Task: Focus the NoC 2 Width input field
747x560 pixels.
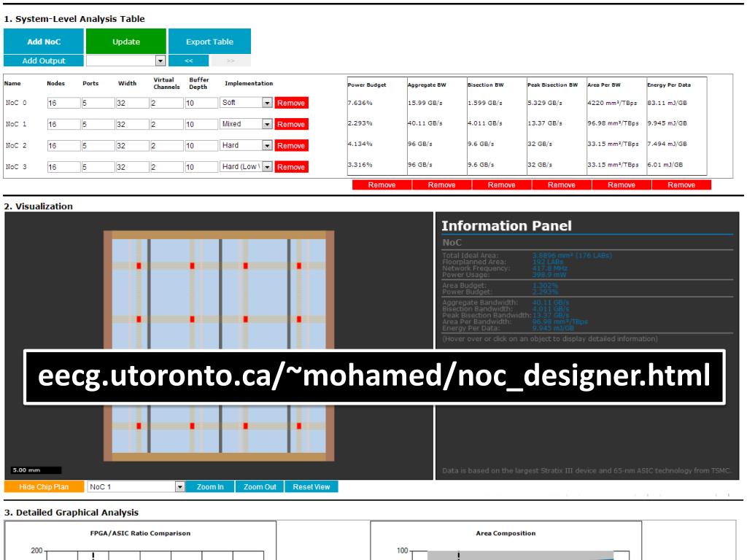Action: [133, 146]
